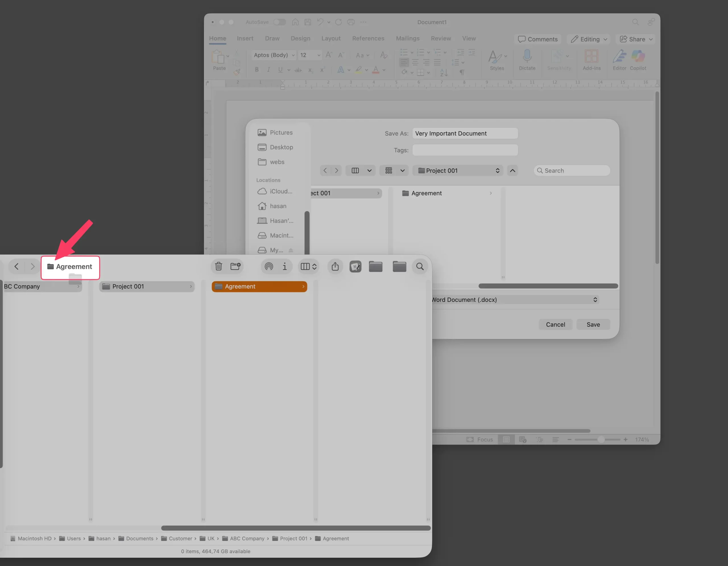The height and width of the screenshot is (566, 728).
Task: Open the Copilot icon in ribbon
Action: (638, 57)
